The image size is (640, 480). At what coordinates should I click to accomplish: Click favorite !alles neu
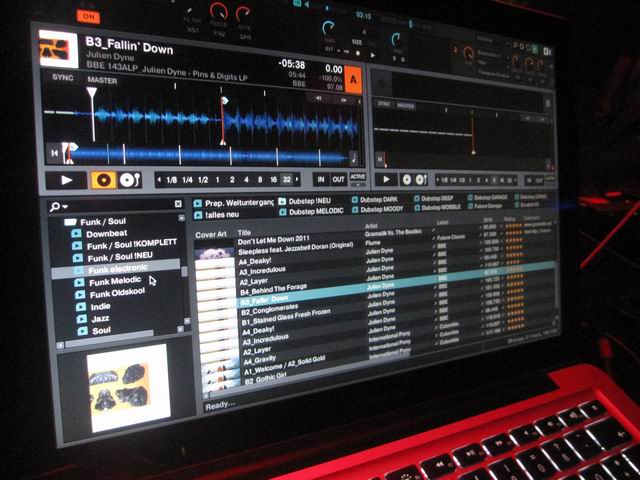pyautogui.click(x=216, y=215)
